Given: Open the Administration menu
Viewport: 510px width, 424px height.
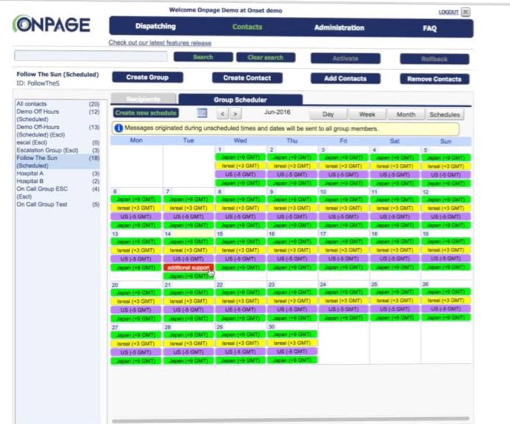Looking at the screenshot, I should point(339,28).
